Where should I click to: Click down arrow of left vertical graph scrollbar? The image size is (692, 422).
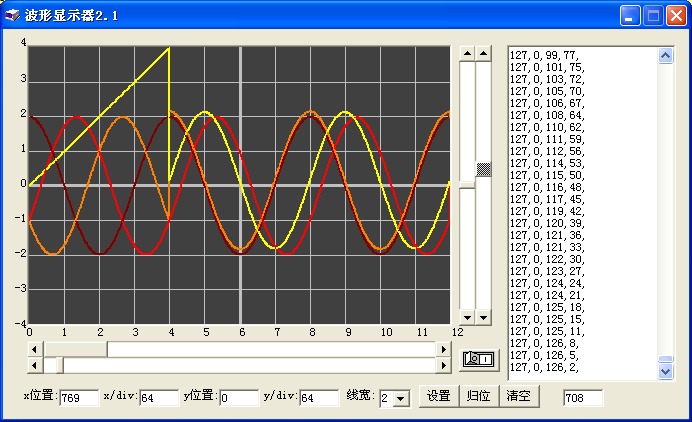[x=467, y=317]
